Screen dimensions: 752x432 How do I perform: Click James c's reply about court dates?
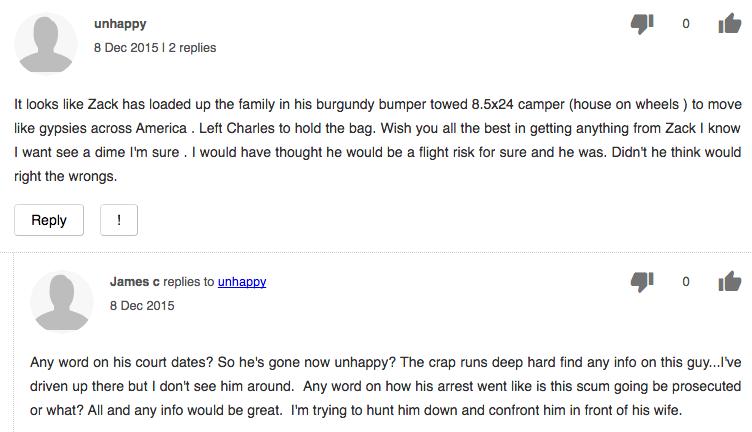pos(386,386)
